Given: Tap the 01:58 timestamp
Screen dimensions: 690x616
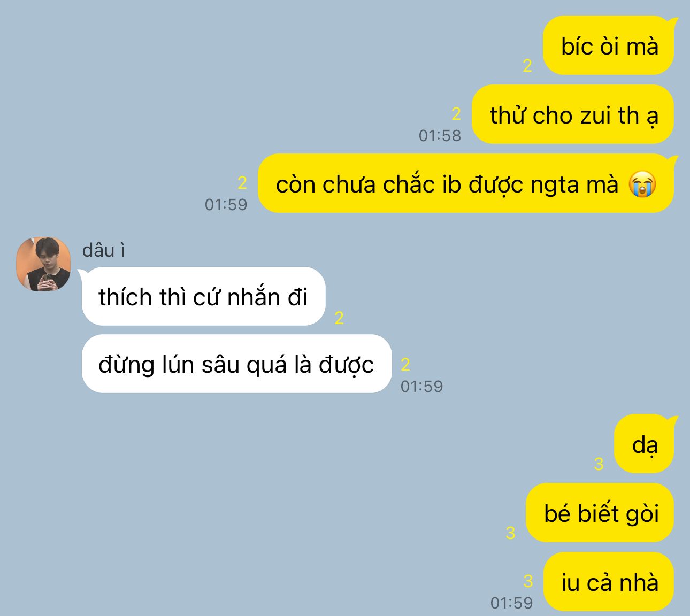Looking at the screenshot, I should coord(440,135).
